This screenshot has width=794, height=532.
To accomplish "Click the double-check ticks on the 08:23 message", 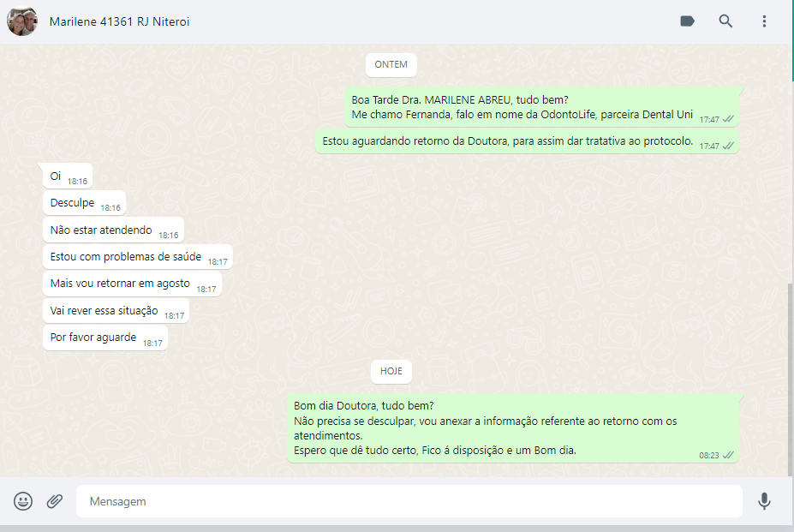I will pos(728,455).
